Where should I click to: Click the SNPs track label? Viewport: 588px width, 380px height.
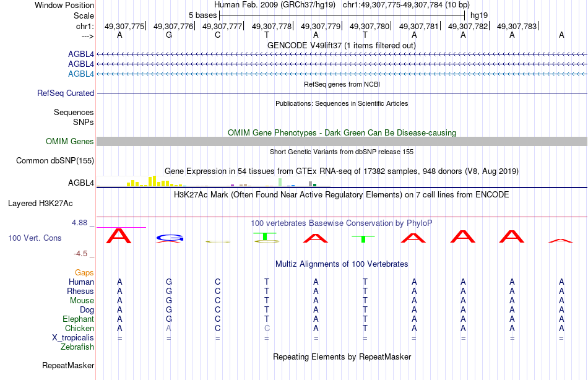click(x=84, y=122)
